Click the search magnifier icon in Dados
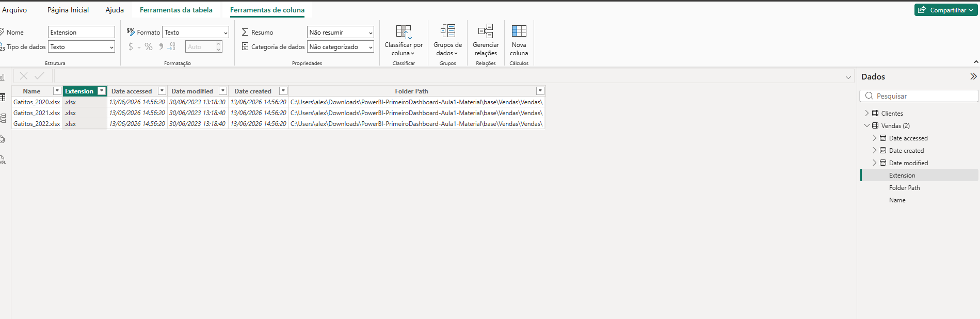Image resolution: width=980 pixels, height=319 pixels. tap(869, 96)
